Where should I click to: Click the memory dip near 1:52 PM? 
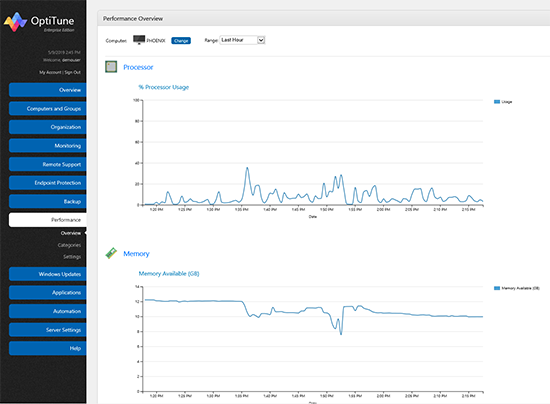point(341,334)
